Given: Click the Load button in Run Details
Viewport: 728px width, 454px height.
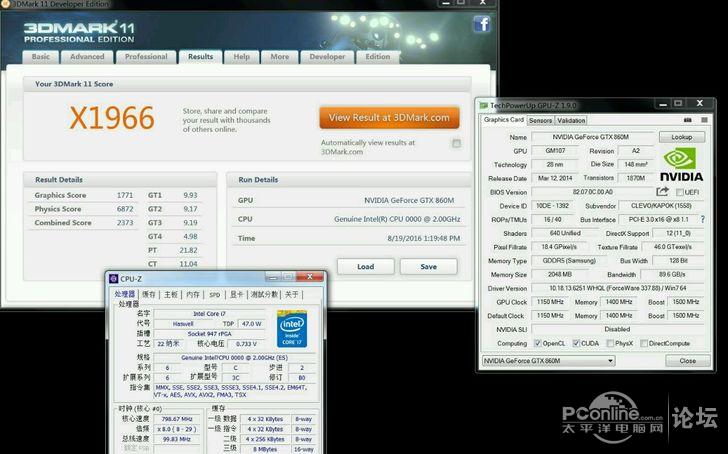Looking at the screenshot, I should coord(365,266).
